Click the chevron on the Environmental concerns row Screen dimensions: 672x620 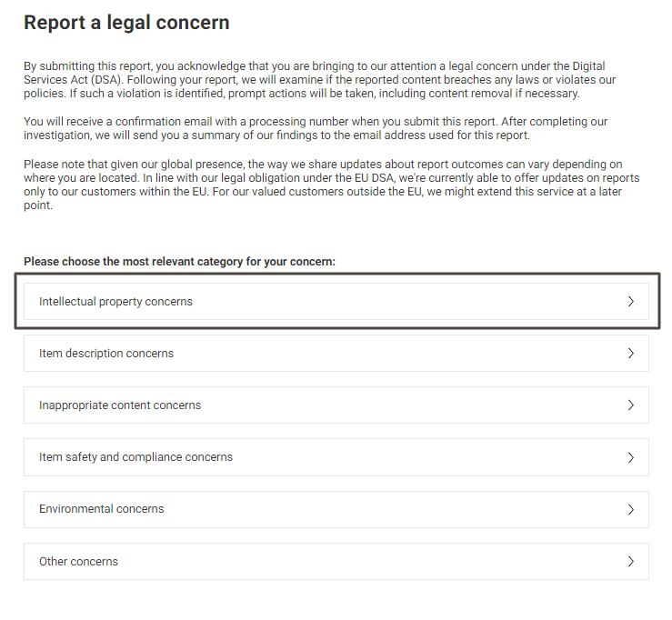click(630, 509)
